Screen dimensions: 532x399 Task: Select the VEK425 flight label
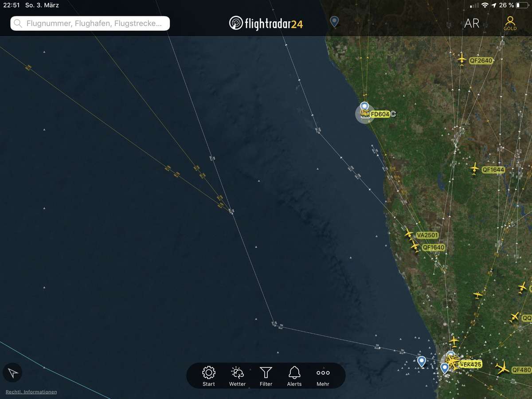(470, 364)
